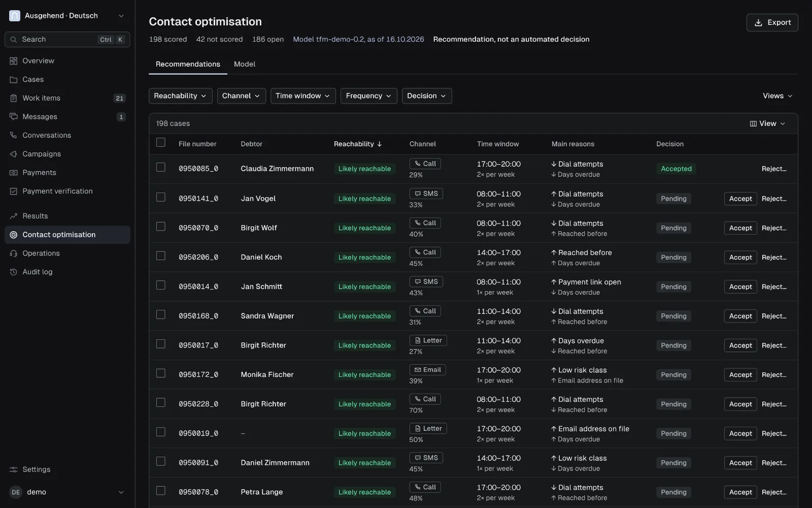The image size is (812, 508).
Task: Click the Export button
Action: click(772, 22)
